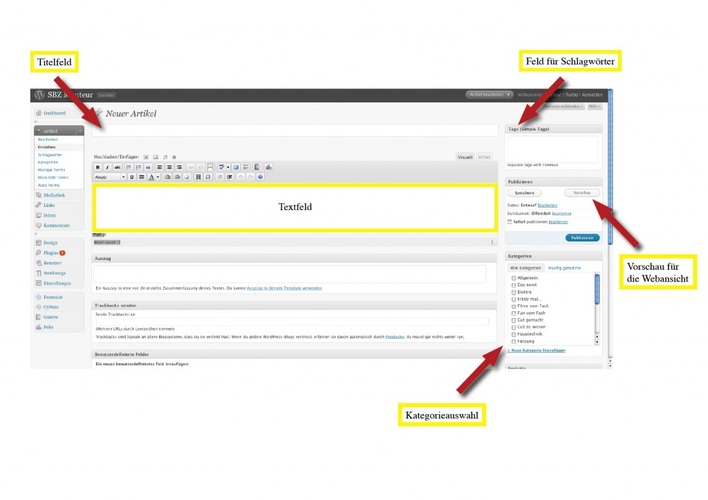Viewport: 708px width, 500px height.
Task: Open the Artikel bearbeiten dropdown in header
Action: [x=489, y=95]
